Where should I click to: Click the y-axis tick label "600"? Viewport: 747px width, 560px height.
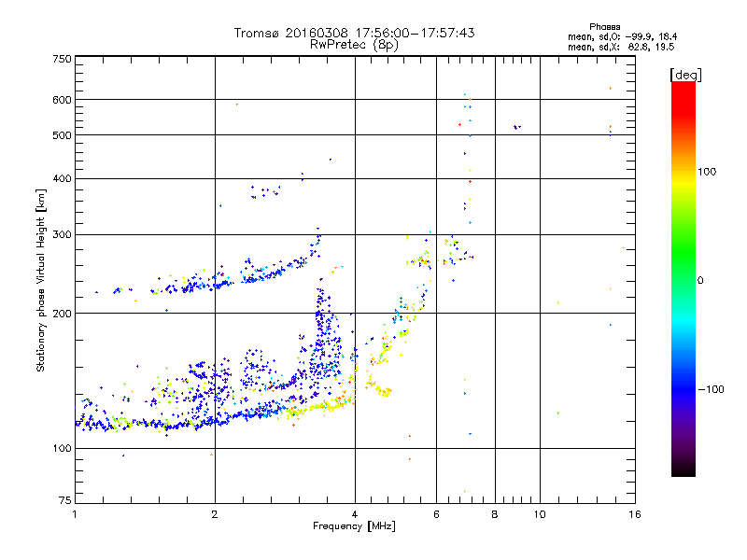tap(62, 100)
